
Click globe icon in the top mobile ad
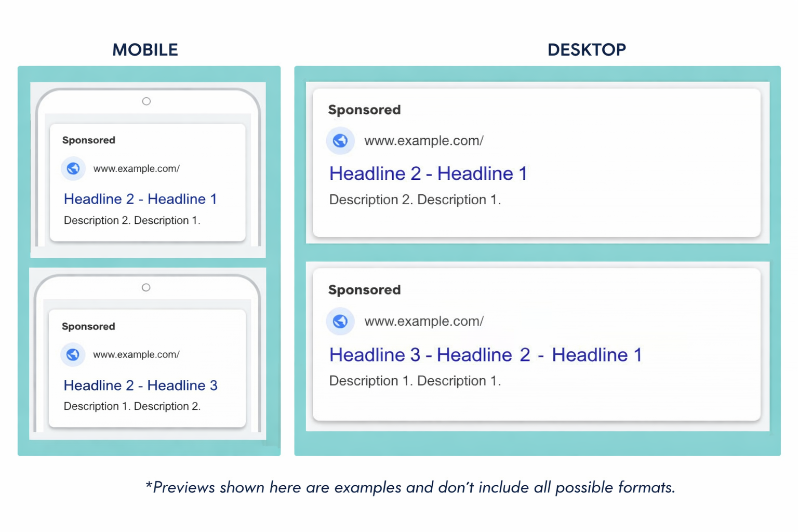[73, 168]
